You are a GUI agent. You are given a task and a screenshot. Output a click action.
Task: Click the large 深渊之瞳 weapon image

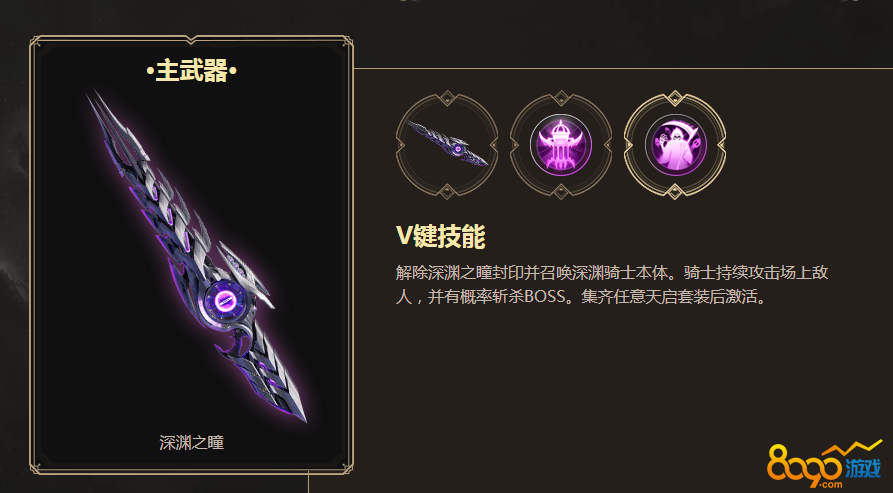pos(197,256)
